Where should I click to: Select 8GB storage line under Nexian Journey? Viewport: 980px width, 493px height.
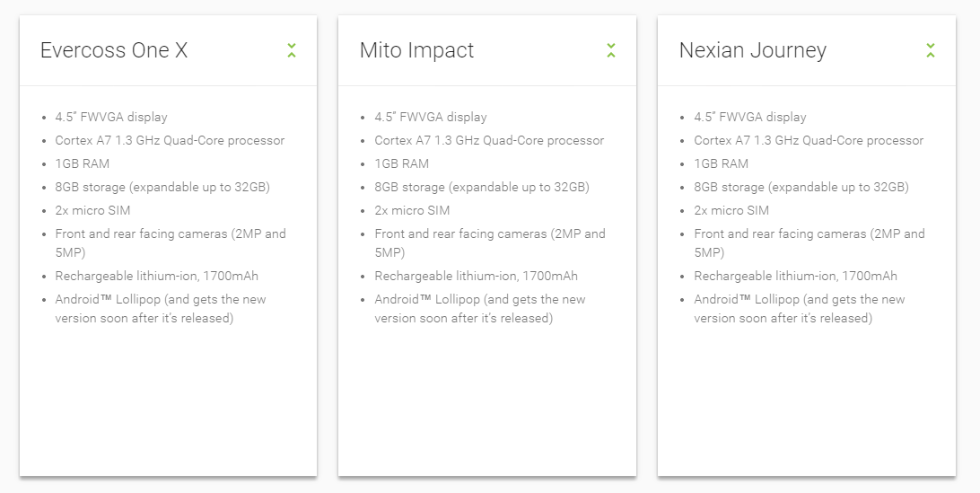point(801,187)
